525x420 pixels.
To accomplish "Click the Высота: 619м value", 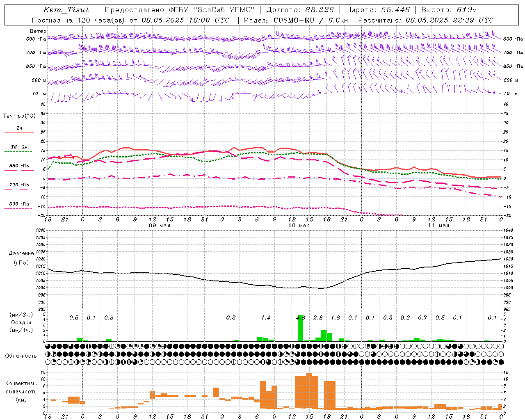I will (449, 10).
